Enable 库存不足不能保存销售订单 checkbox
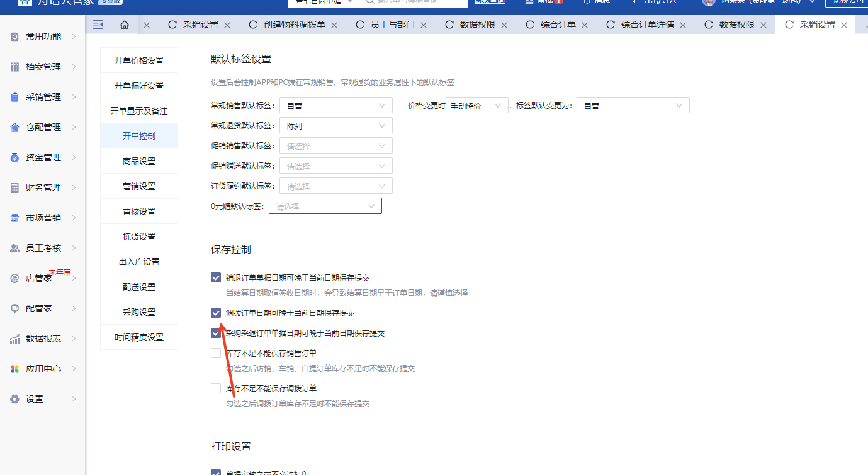This screenshot has height=475, width=868. click(216, 353)
